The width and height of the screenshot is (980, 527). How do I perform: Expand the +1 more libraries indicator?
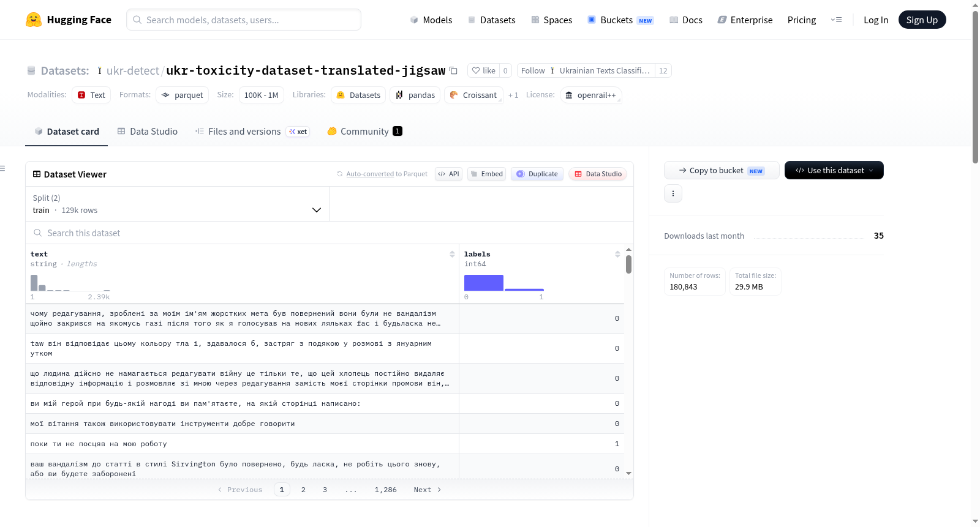tap(513, 95)
